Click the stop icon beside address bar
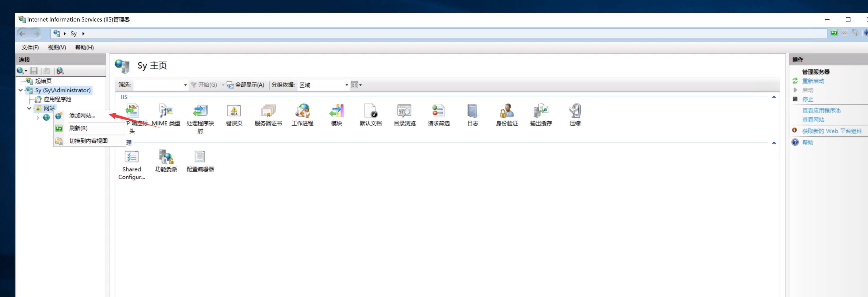The width and height of the screenshot is (868, 297). pos(845,33)
